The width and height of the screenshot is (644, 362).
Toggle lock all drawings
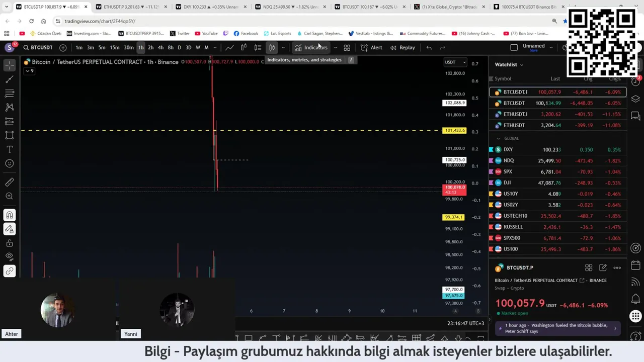click(9, 243)
